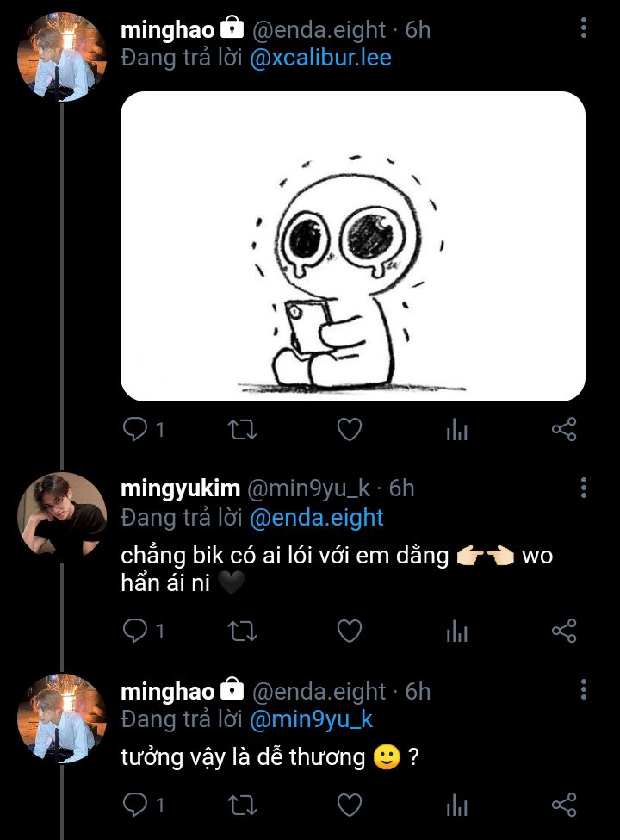Open mingyukim's profile picture
Screen dimensions: 620x840
tap(62, 516)
